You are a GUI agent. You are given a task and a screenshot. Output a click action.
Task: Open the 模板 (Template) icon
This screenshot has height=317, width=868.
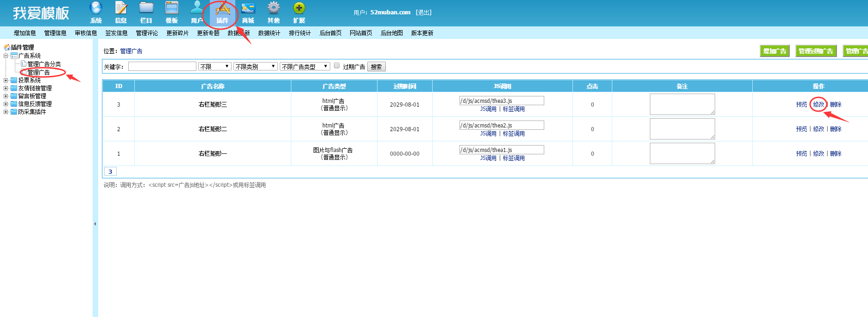coord(172,8)
